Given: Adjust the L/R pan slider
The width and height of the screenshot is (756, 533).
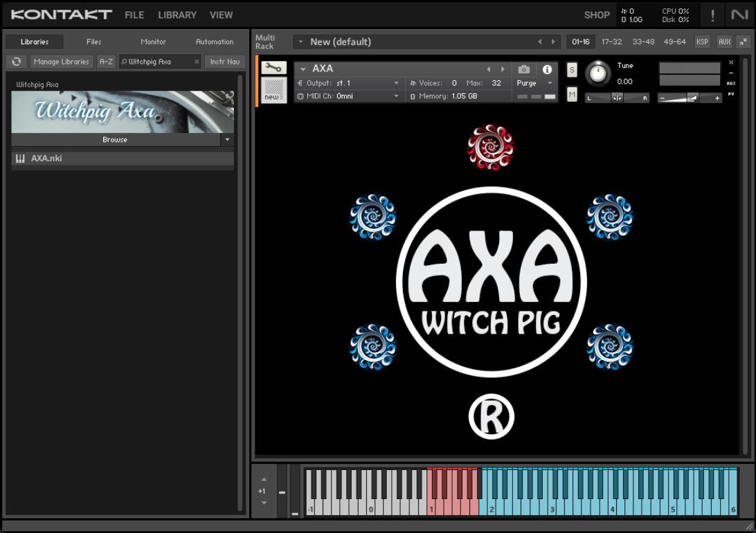Looking at the screenshot, I should tap(617, 98).
